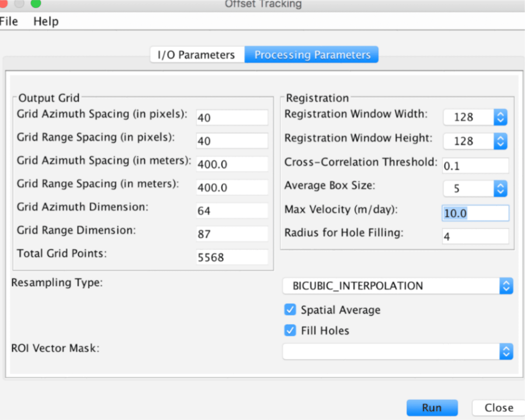Click the Run button

(x=432, y=408)
